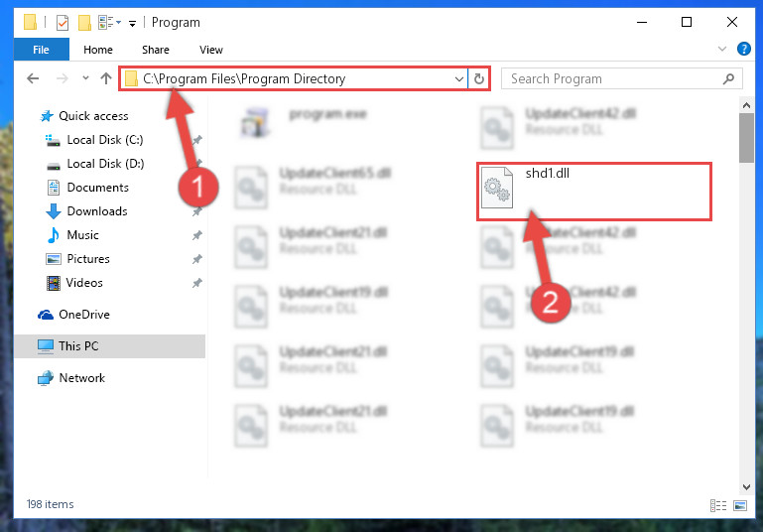The image size is (763, 532).
Task: Expand the address bar history dropdown
Action: [x=458, y=78]
